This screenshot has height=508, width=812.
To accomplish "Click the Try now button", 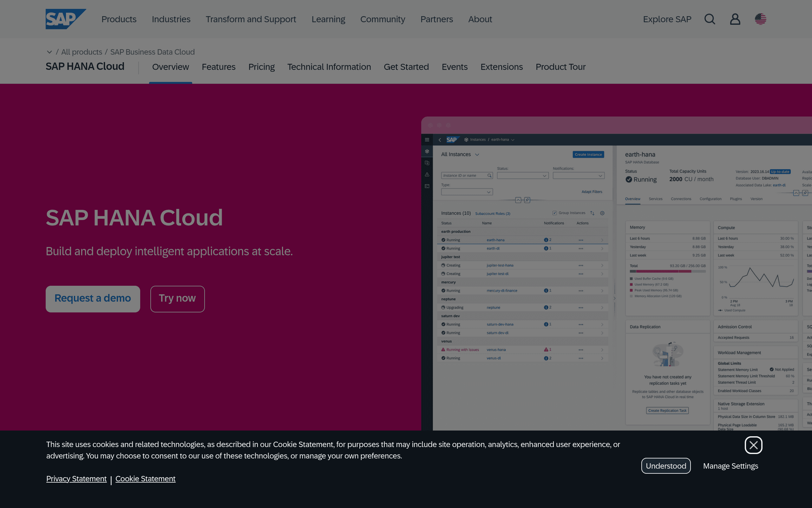I will click(x=178, y=299).
